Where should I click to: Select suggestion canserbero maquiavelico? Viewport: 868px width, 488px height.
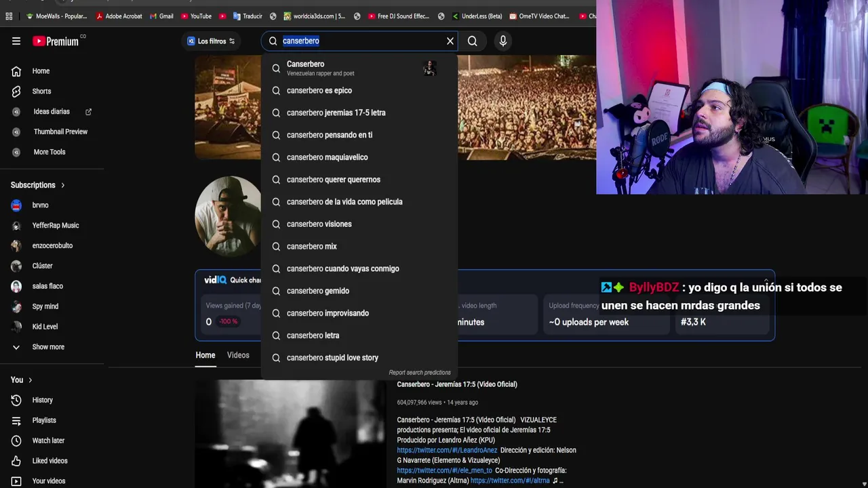point(359,157)
